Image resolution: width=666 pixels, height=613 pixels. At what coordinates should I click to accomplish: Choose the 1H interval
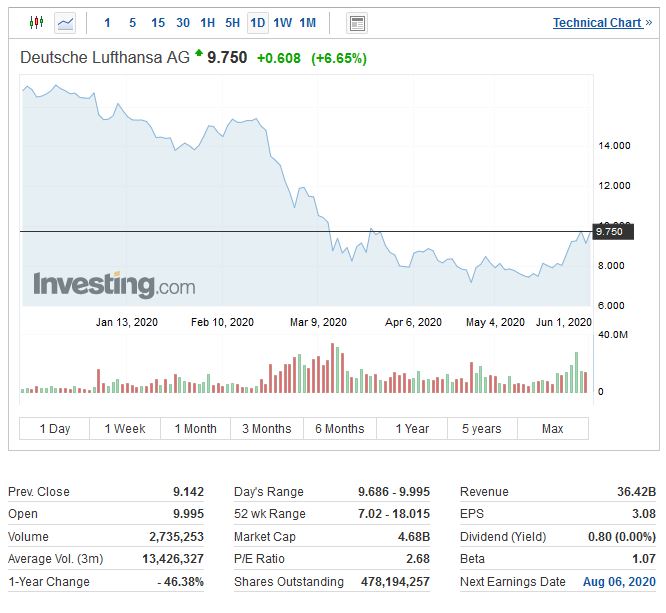pyautogui.click(x=208, y=23)
